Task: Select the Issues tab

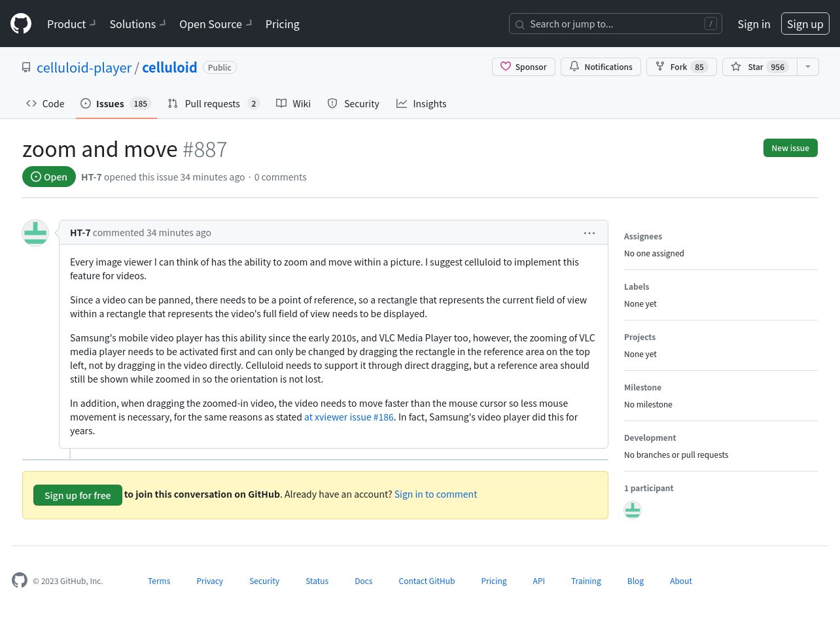Action: click(x=116, y=103)
